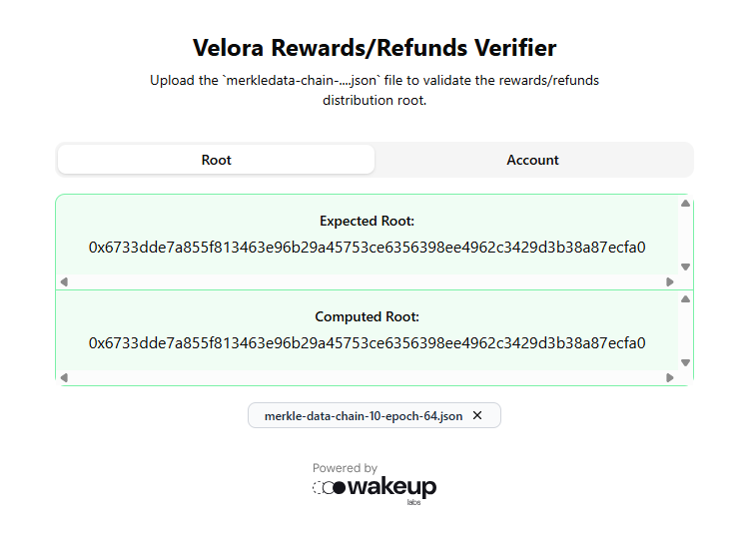The image size is (756, 534).
Task: Click the Velora Rewards/Refunds Verifier heading
Action: [x=375, y=47]
